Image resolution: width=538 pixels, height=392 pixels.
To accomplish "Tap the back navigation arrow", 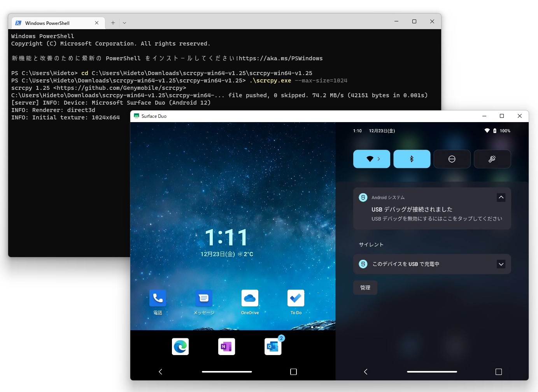I will tap(160, 372).
